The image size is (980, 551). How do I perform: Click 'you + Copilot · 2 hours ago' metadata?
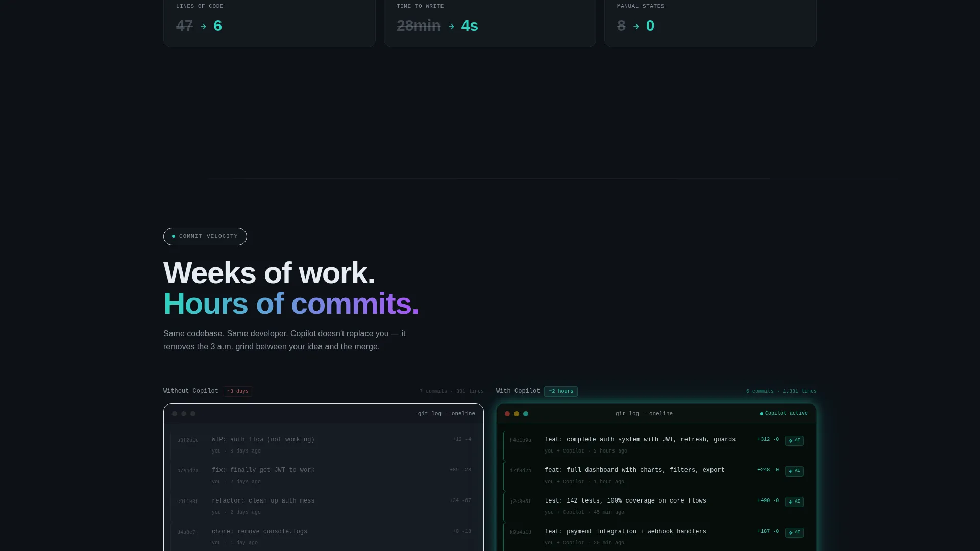(586, 451)
